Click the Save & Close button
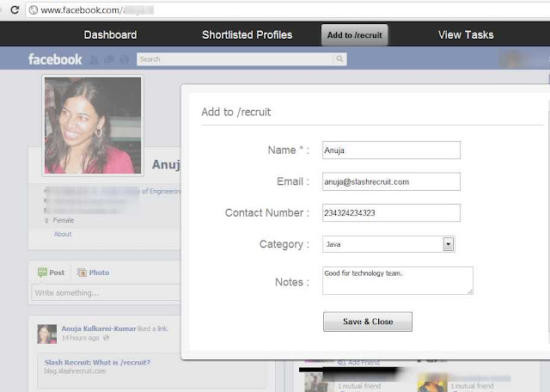550x392 pixels. pos(368,322)
